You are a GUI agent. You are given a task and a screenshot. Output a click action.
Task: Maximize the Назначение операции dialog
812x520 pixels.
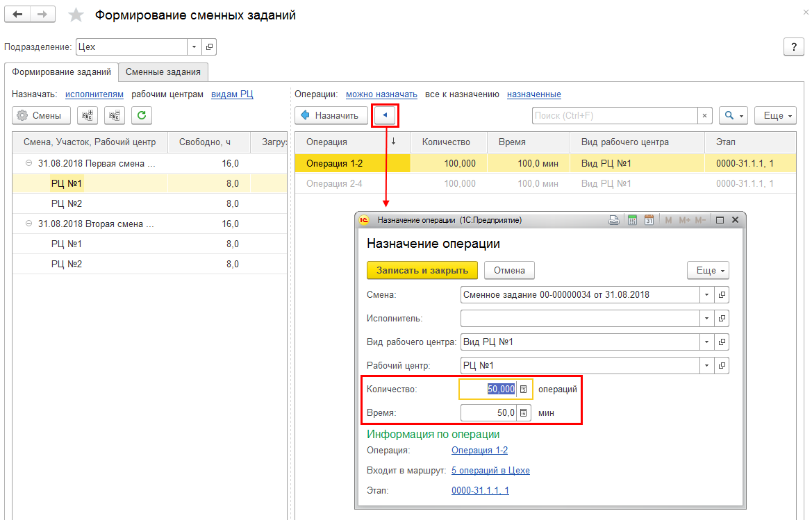tap(720, 220)
